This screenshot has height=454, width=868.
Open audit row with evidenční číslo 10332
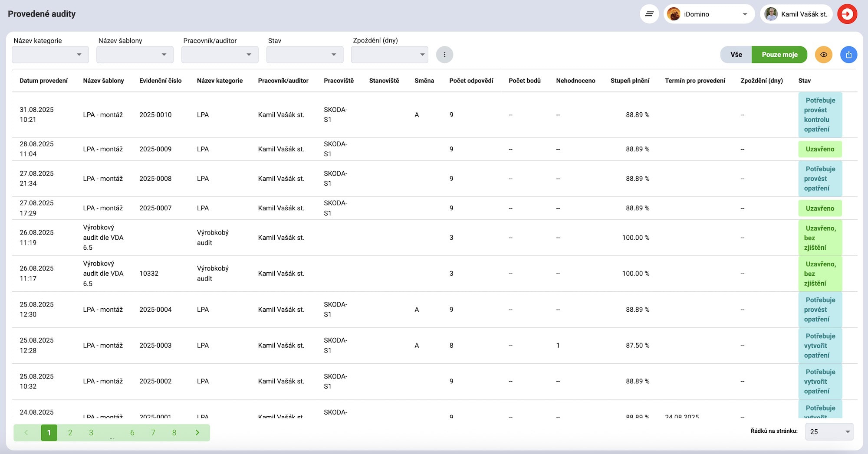pos(149,274)
